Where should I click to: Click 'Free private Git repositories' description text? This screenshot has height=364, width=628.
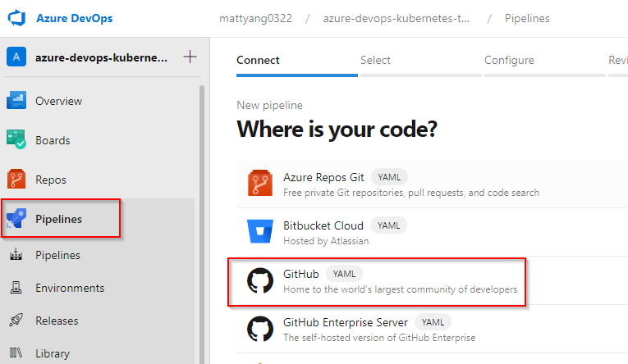(x=411, y=193)
